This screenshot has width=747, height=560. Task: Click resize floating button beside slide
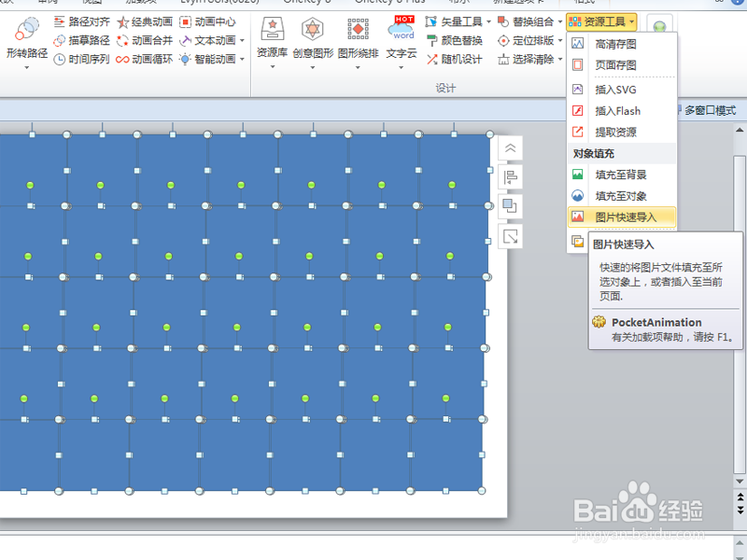point(510,236)
